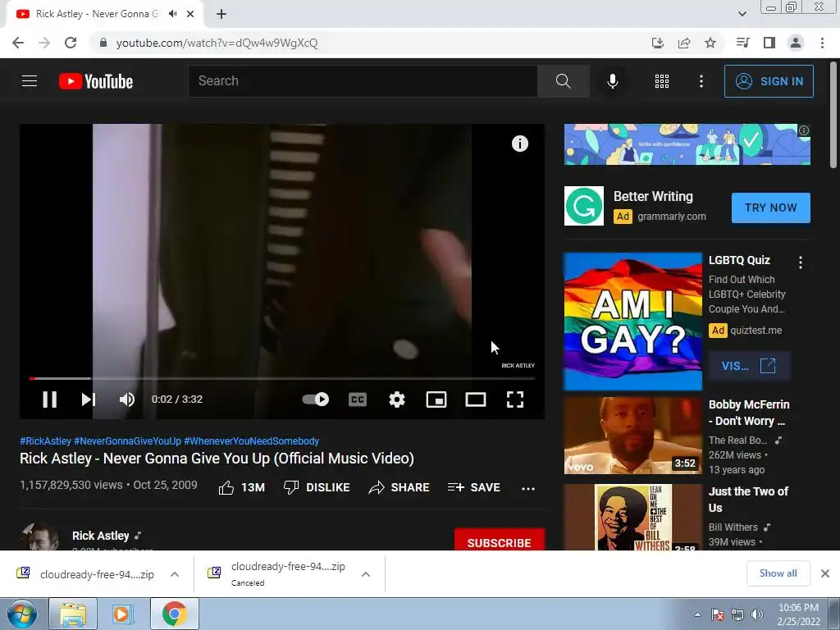The width and height of the screenshot is (840, 630).
Task: Click the video info card icon
Action: click(519, 144)
